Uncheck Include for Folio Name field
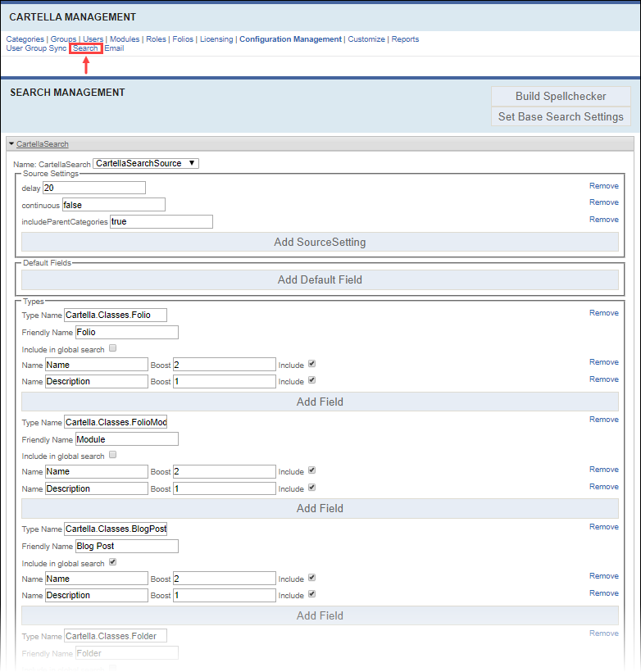641x672 pixels. click(312, 364)
